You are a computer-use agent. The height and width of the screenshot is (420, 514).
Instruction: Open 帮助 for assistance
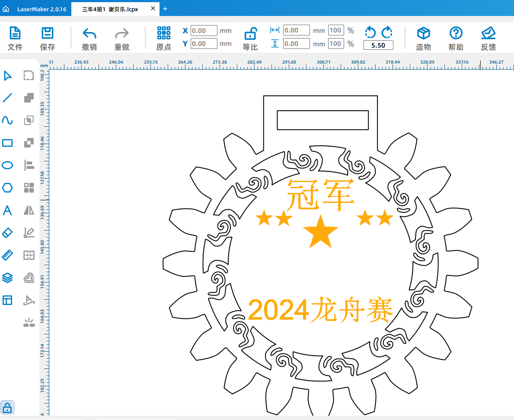tap(456, 38)
